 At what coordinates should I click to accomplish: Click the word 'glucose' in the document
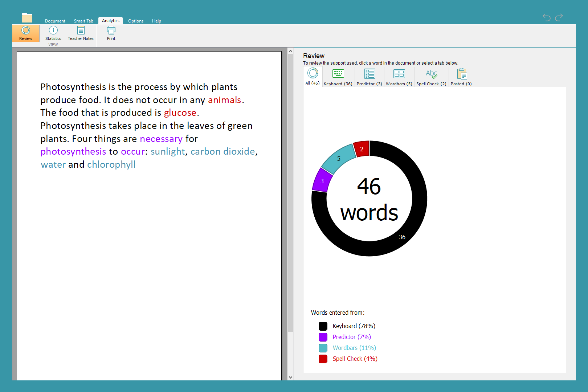tap(180, 113)
